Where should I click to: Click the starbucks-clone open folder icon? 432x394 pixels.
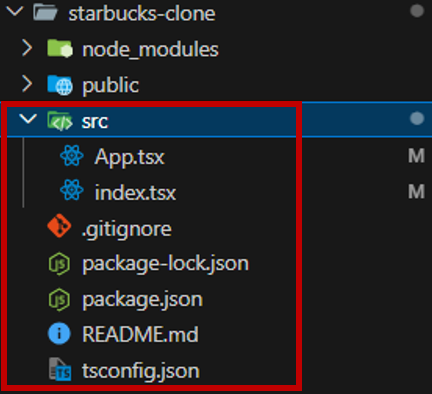[x=45, y=13]
